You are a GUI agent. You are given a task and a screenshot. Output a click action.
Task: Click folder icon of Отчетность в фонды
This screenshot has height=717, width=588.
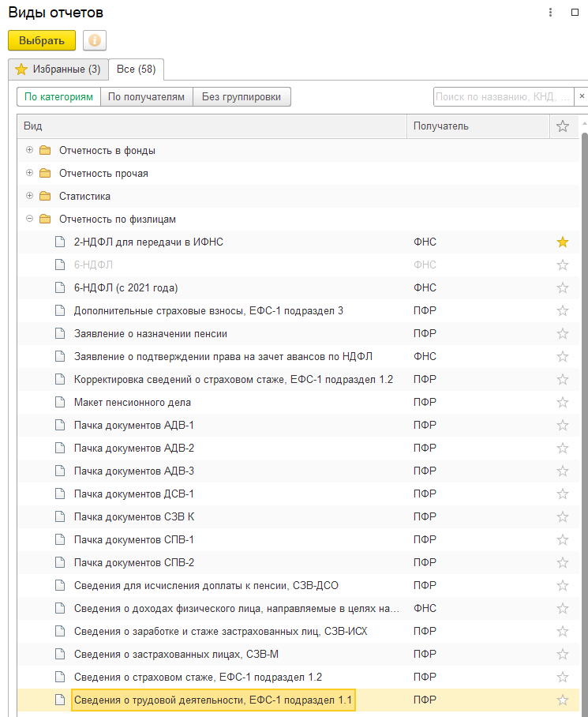[x=44, y=151]
